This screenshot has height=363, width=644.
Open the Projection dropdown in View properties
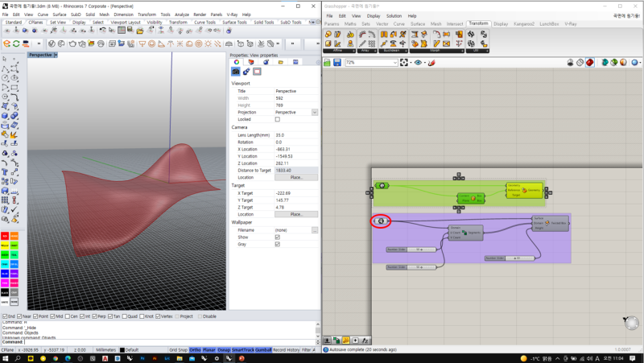pos(315,112)
